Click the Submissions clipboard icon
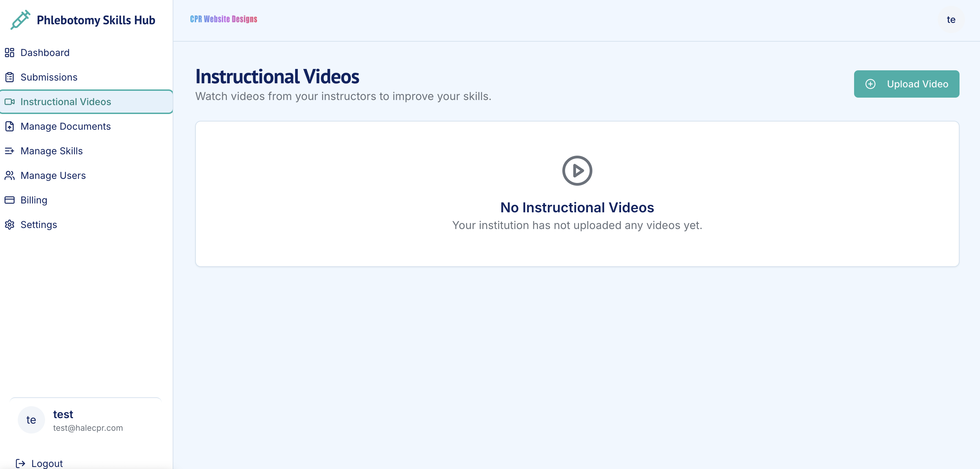 (x=10, y=77)
